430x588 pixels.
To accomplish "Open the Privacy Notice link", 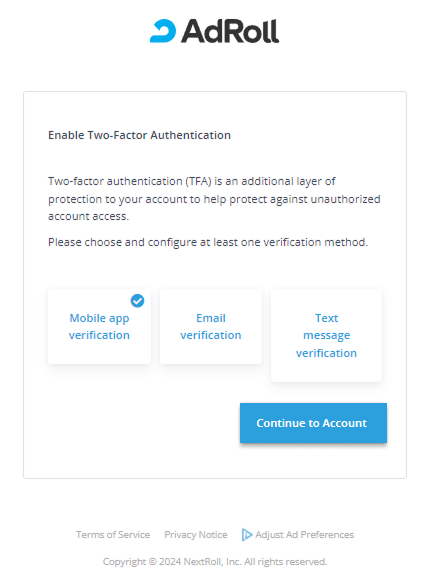I will coord(196,535).
